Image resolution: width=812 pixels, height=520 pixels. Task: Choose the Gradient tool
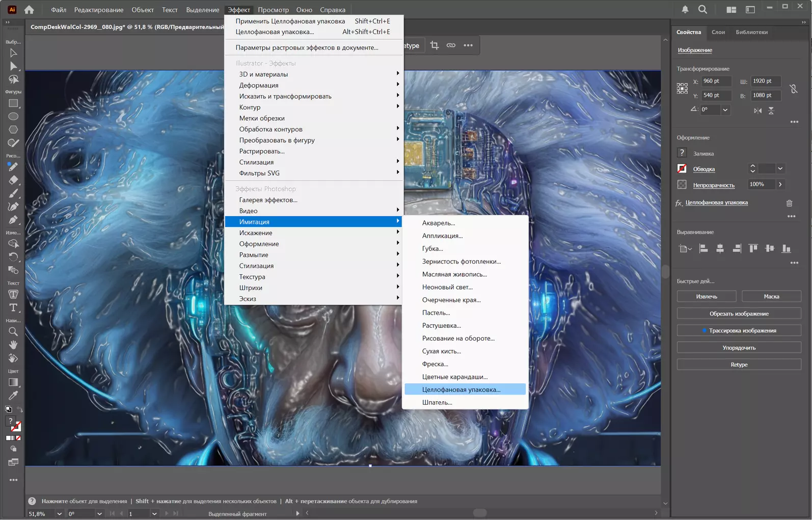coord(13,382)
